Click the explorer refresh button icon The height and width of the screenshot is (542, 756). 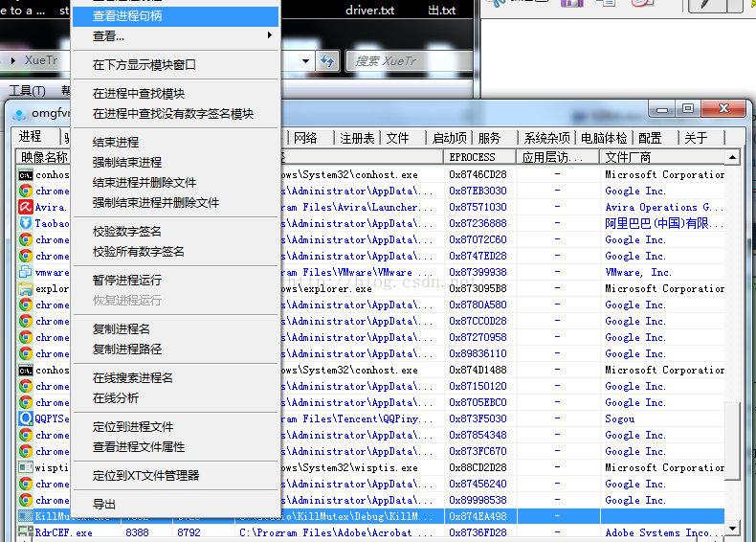pos(327,61)
